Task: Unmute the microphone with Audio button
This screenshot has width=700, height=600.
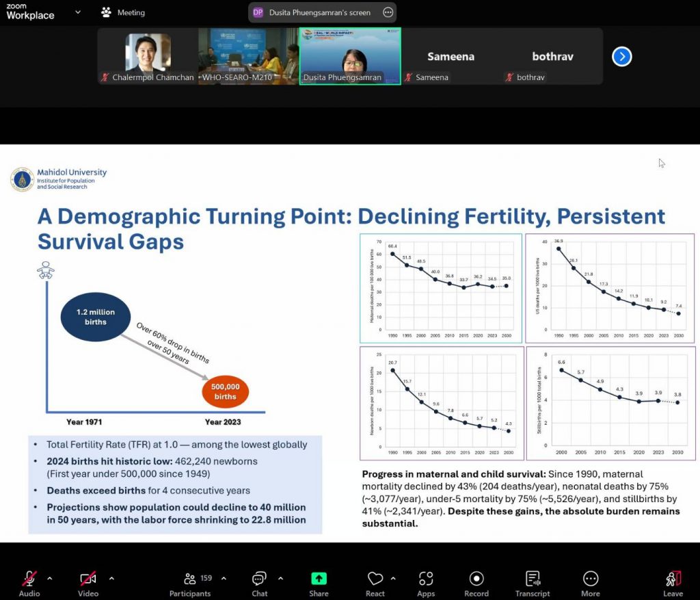Action: click(x=29, y=579)
